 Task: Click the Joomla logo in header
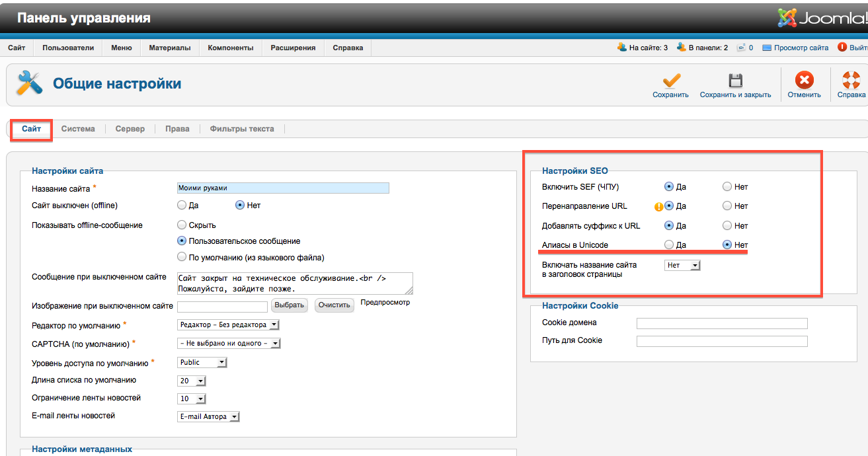point(822,18)
